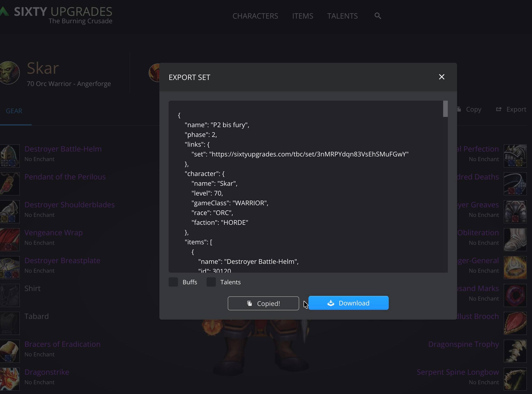This screenshot has width=532, height=394.
Task: Click the search magnifier icon
Action: click(378, 16)
